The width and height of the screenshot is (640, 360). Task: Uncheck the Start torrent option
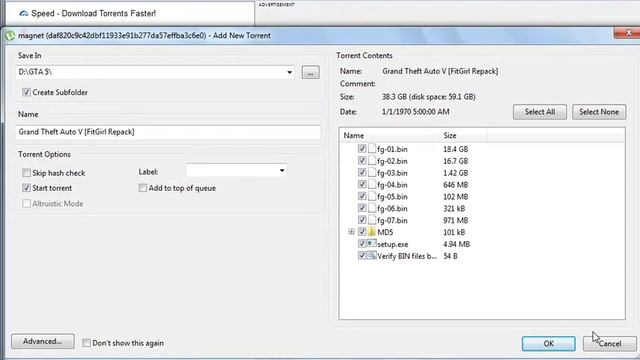coord(27,188)
